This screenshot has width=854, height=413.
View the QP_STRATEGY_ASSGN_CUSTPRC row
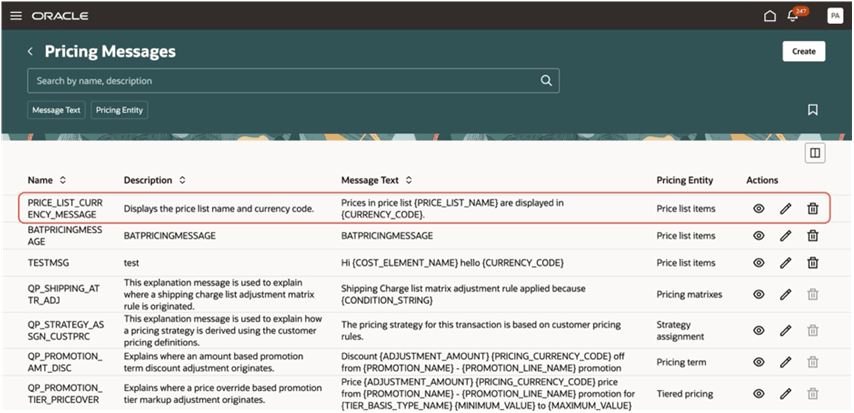pos(759,330)
